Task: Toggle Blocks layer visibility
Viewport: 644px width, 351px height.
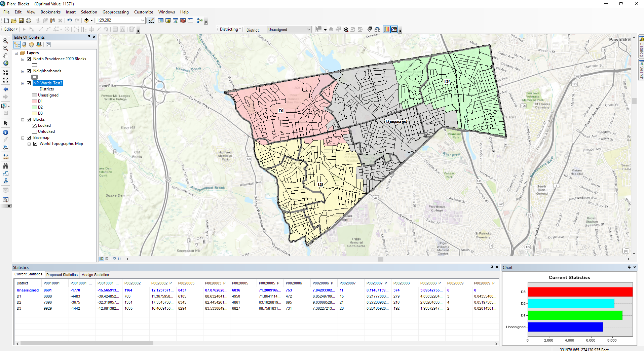Action: [x=29, y=119]
